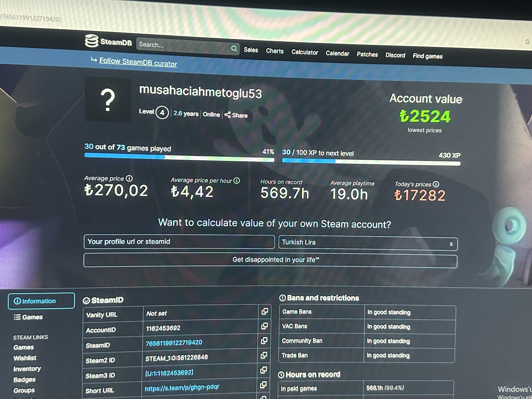This screenshot has height=399, width=532.
Task: Open Inventory under Steam Links
Action: [27, 369]
